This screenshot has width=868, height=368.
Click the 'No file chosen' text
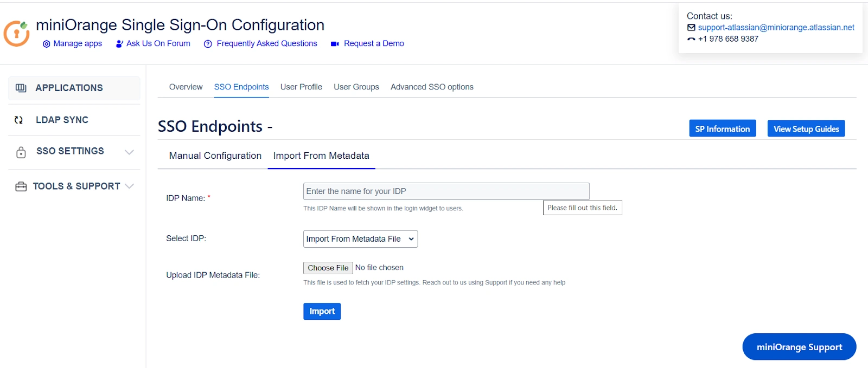(x=379, y=268)
